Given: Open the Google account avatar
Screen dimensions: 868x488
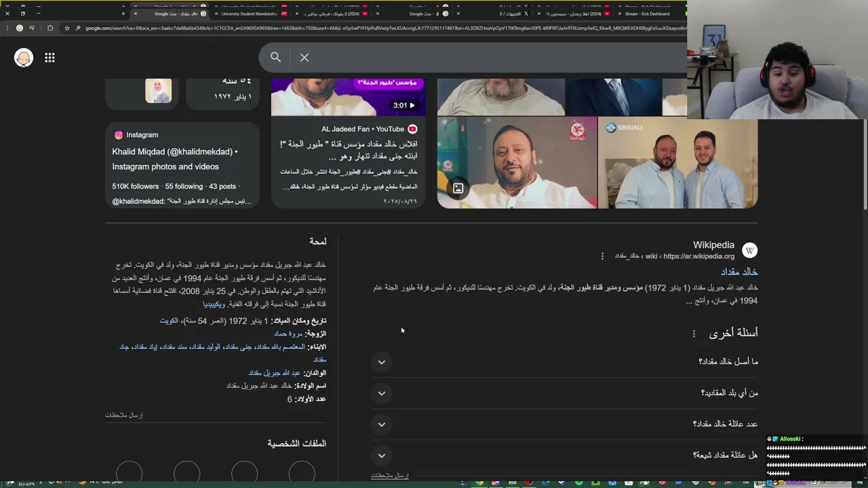Looking at the screenshot, I should tap(24, 58).
